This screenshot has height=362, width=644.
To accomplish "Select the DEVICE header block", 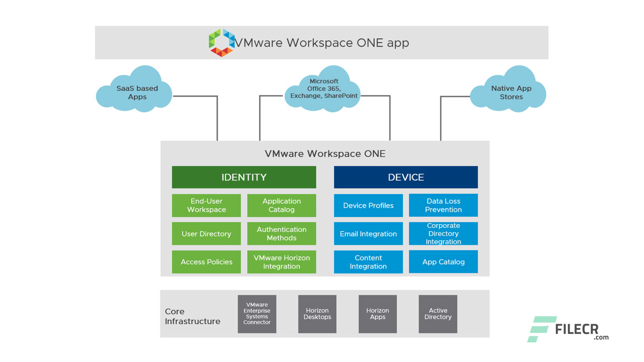I will pyautogui.click(x=406, y=177).
